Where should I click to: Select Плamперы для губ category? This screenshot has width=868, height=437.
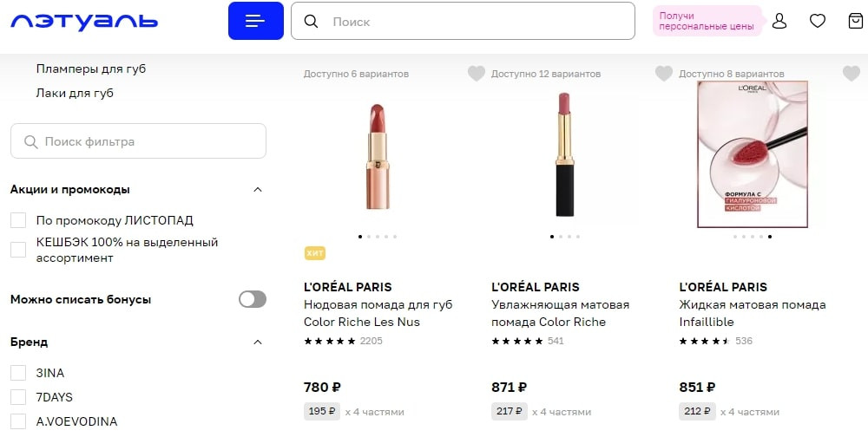(91, 68)
